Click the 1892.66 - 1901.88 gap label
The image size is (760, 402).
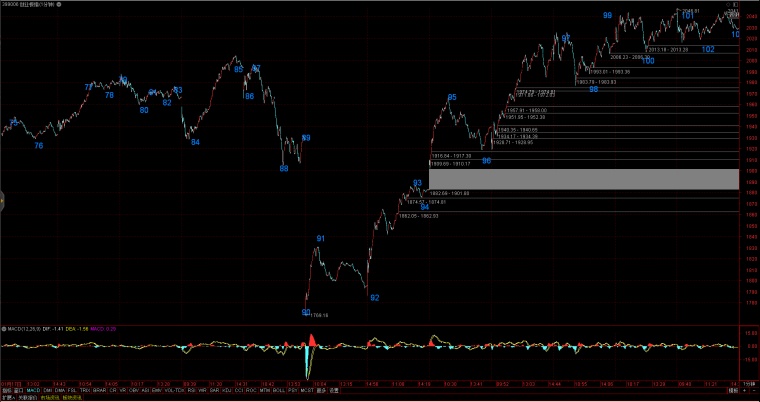(449, 193)
